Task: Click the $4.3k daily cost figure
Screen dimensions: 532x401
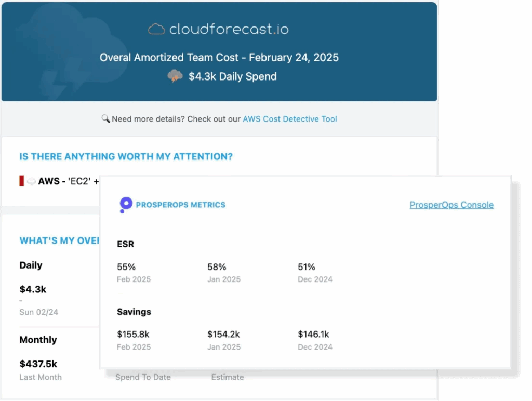Action: tap(33, 289)
